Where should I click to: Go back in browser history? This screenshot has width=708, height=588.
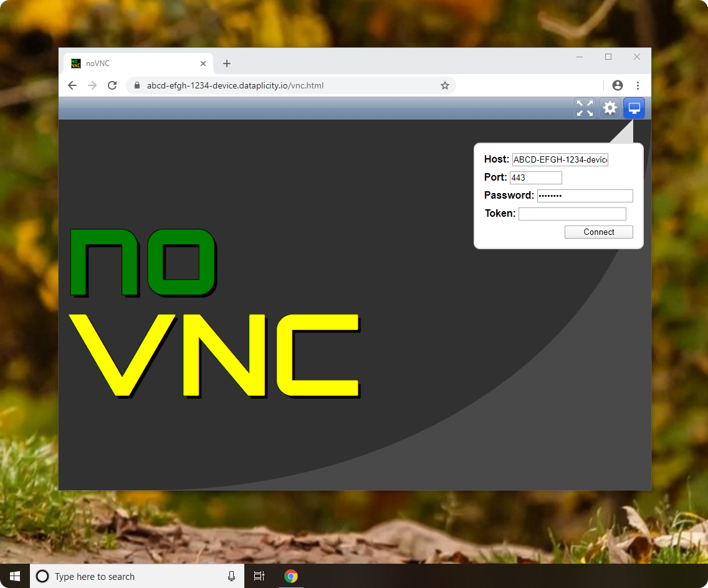(72, 85)
